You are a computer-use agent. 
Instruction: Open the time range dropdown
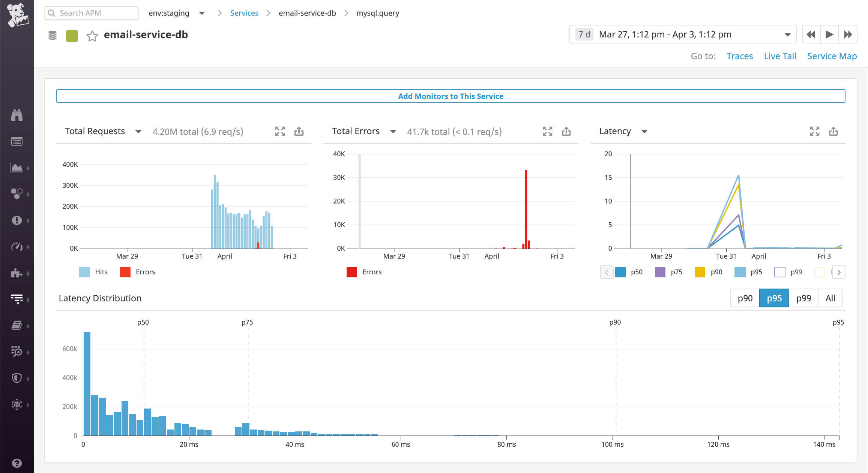[x=787, y=34]
